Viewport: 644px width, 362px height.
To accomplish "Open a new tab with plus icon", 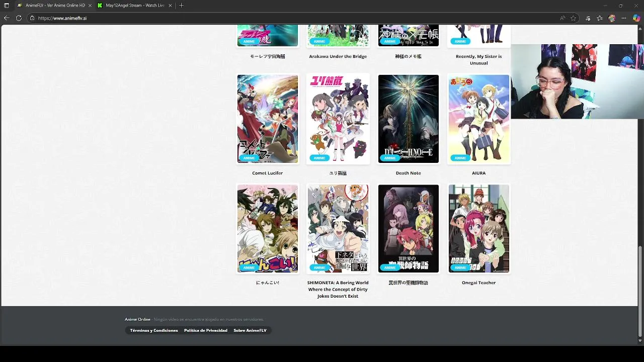I will click(181, 6).
